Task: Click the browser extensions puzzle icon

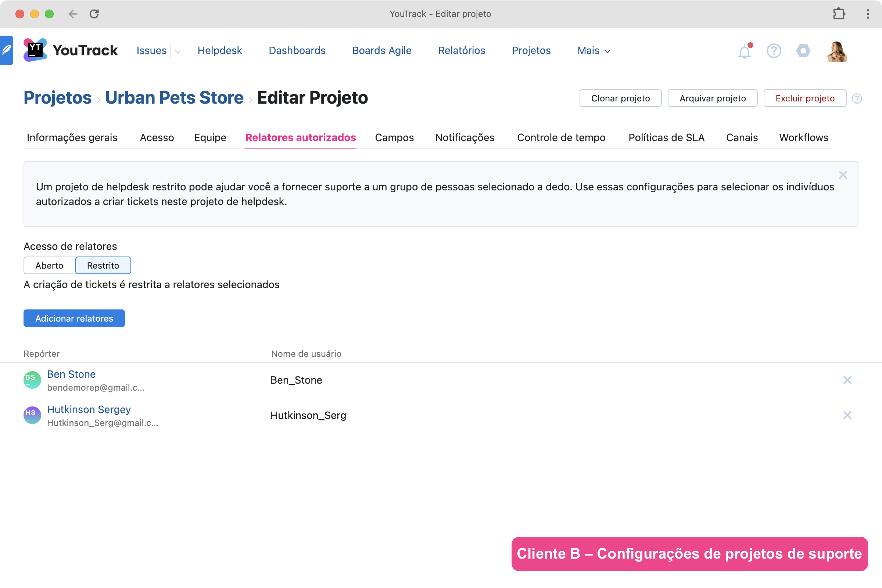Action: click(x=839, y=14)
